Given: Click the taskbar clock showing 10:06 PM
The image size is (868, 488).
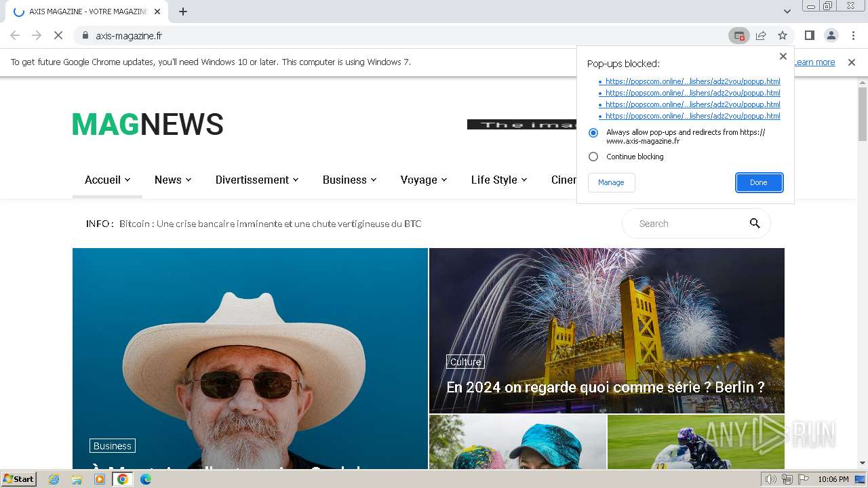Looking at the screenshot, I should (833, 479).
